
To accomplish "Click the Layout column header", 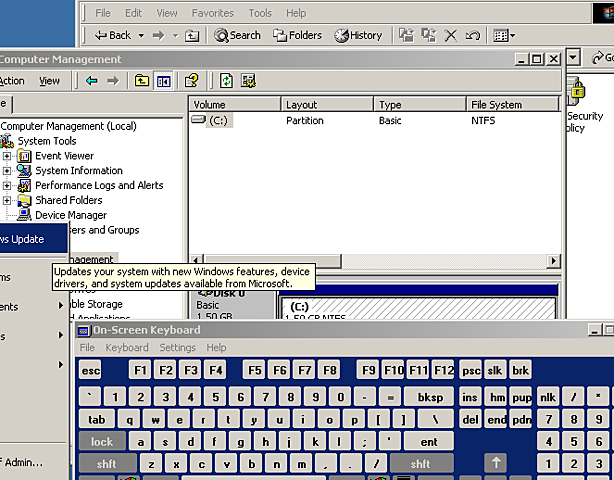I will click(x=327, y=105).
